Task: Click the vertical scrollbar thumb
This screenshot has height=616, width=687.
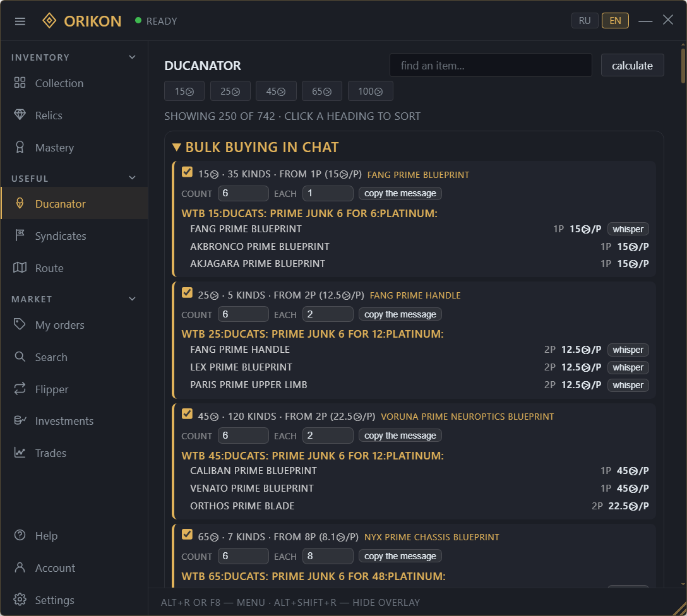Action: pos(683,65)
